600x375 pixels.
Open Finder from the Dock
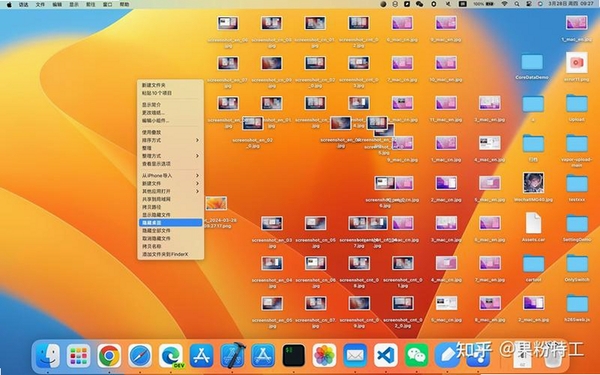[48, 356]
